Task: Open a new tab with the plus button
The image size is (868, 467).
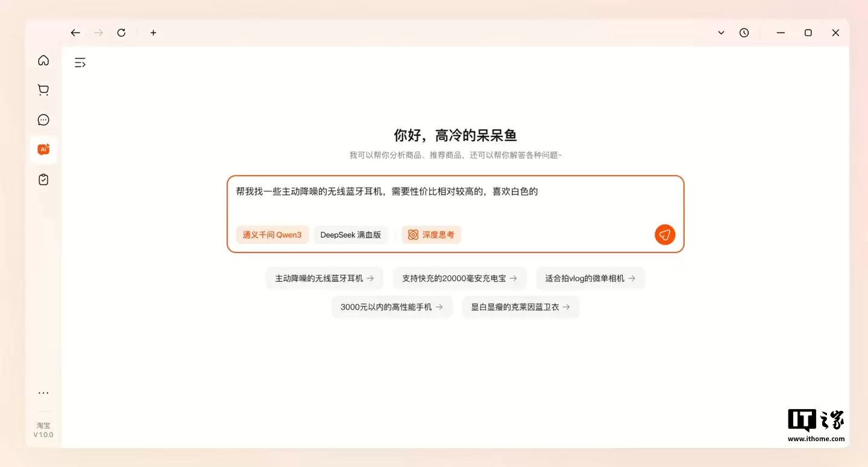Action: tap(153, 33)
